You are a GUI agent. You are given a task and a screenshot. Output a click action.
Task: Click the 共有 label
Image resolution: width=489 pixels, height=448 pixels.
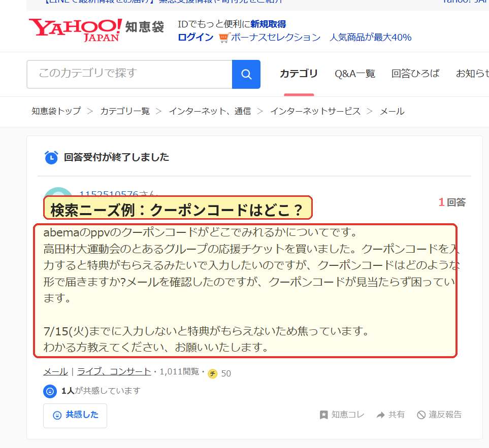tap(397, 415)
